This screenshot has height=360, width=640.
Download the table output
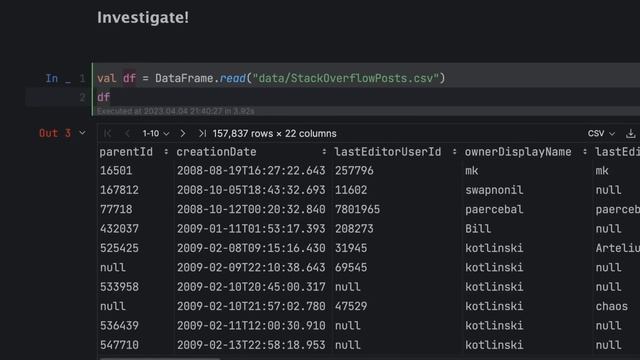[x=631, y=133]
